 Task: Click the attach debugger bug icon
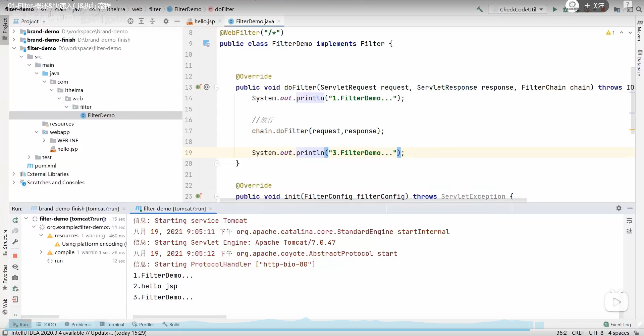tap(15, 288)
